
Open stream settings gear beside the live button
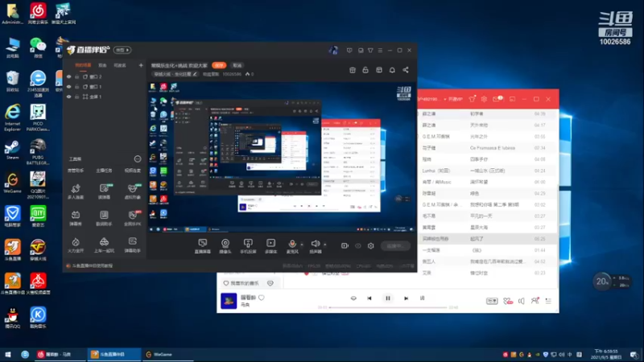(370, 245)
